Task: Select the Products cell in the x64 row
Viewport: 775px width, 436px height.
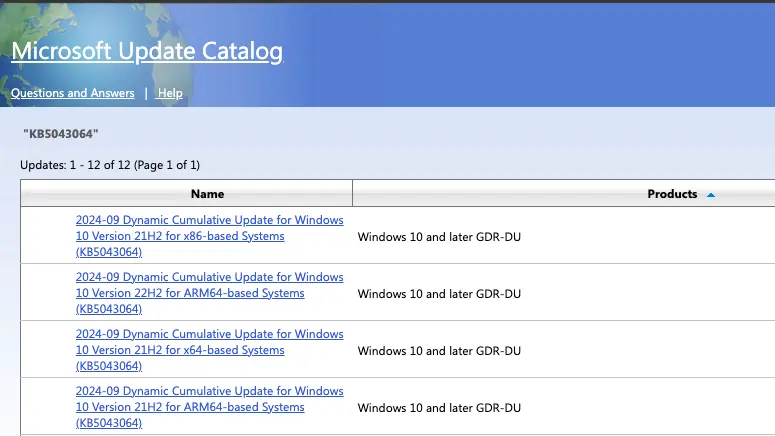Action: tap(439, 351)
